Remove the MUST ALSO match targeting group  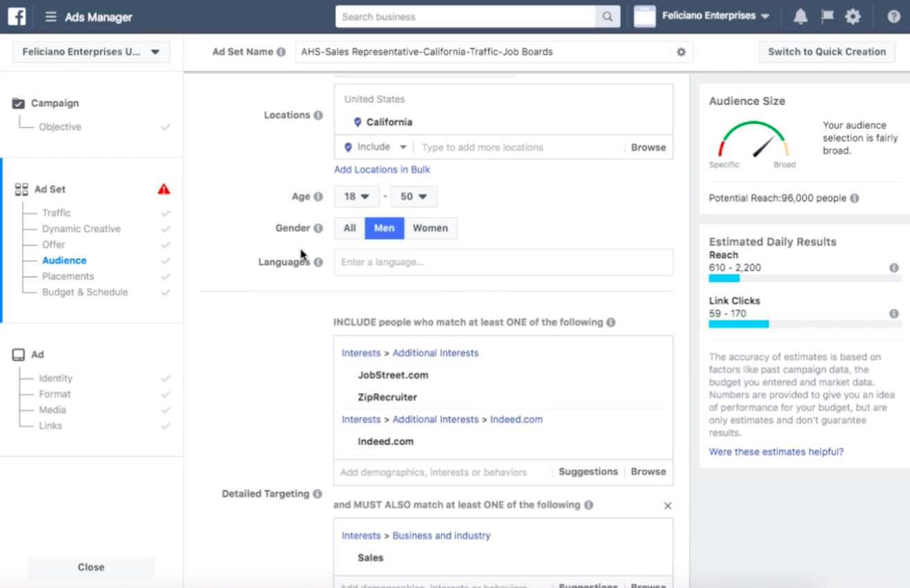point(667,506)
